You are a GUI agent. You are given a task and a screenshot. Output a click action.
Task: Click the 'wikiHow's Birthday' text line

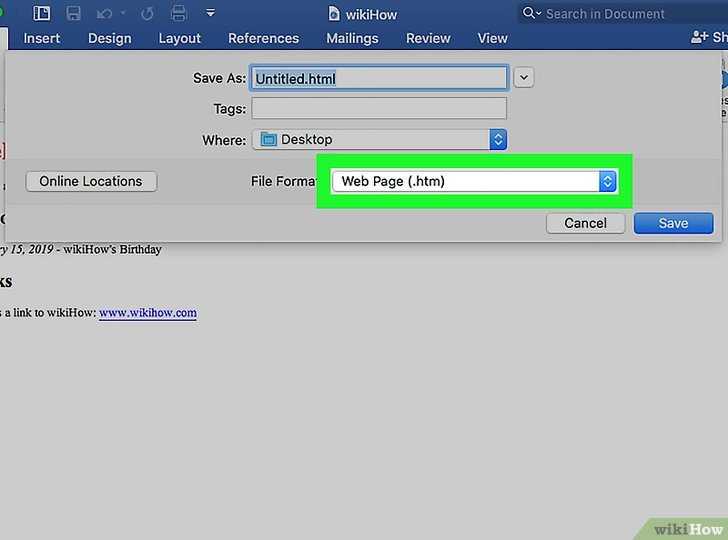112,249
